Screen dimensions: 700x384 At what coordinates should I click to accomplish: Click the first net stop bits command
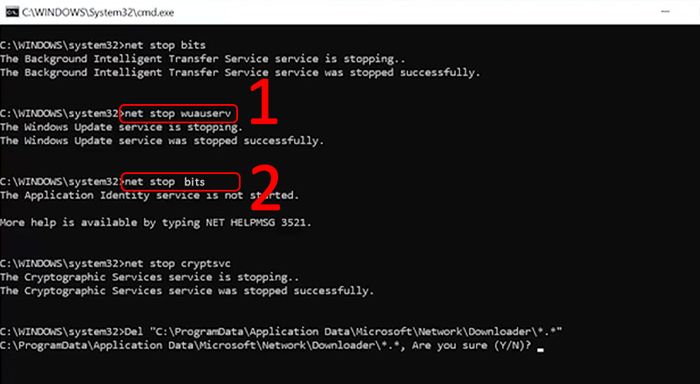click(x=165, y=45)
